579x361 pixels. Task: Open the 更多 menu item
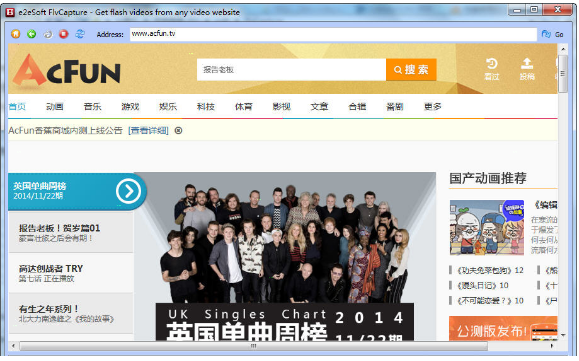pyautogui.click(x=432, y=107)
